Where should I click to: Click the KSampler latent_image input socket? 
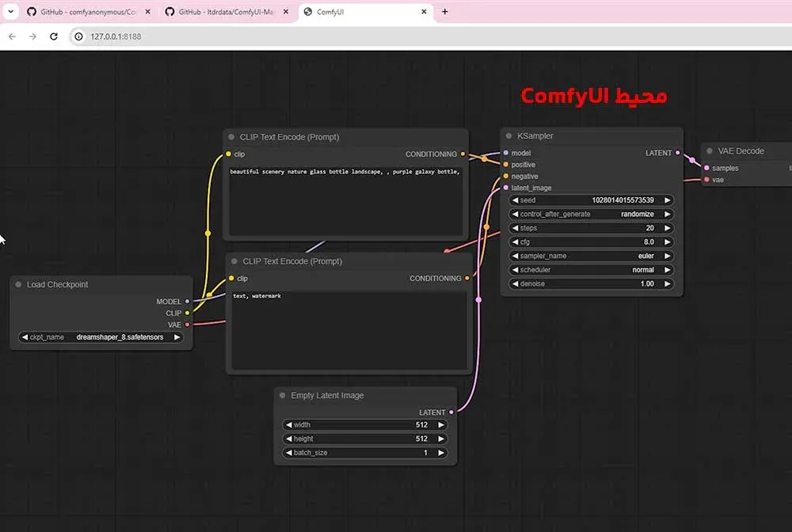pos(505,188)
